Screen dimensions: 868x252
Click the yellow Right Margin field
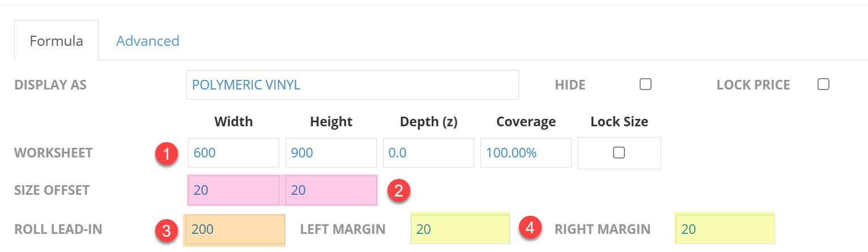[725, 229]
